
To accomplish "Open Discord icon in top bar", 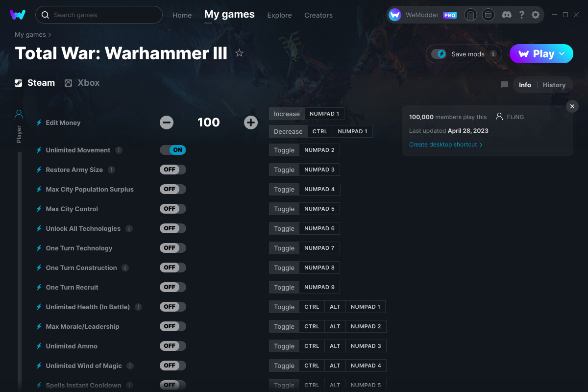I will [x=507, y=15].
